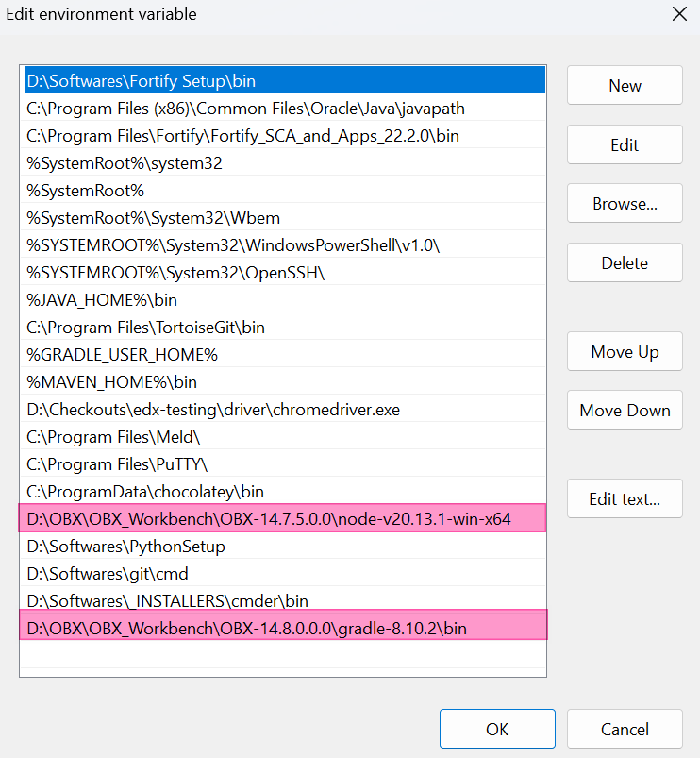Select the Oracle Java javapath entry
This screenshot has height=758, width=700.
click(x=285, y=108)
